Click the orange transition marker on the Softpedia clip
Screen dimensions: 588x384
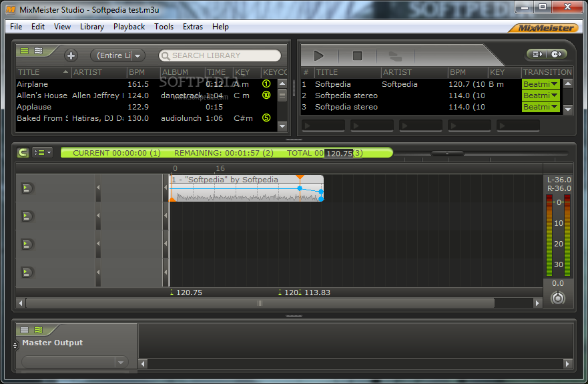click(x=300, y=177)
